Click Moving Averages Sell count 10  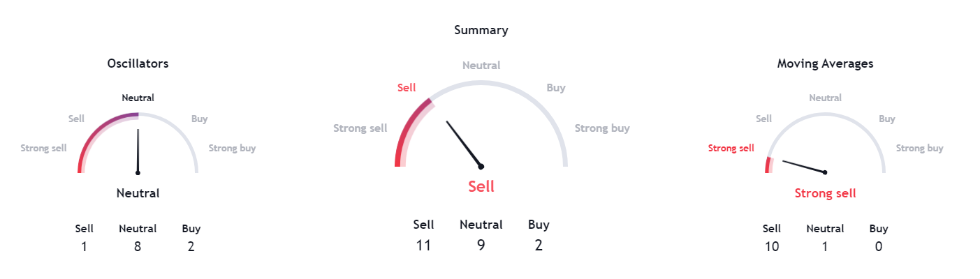(771, 246)
